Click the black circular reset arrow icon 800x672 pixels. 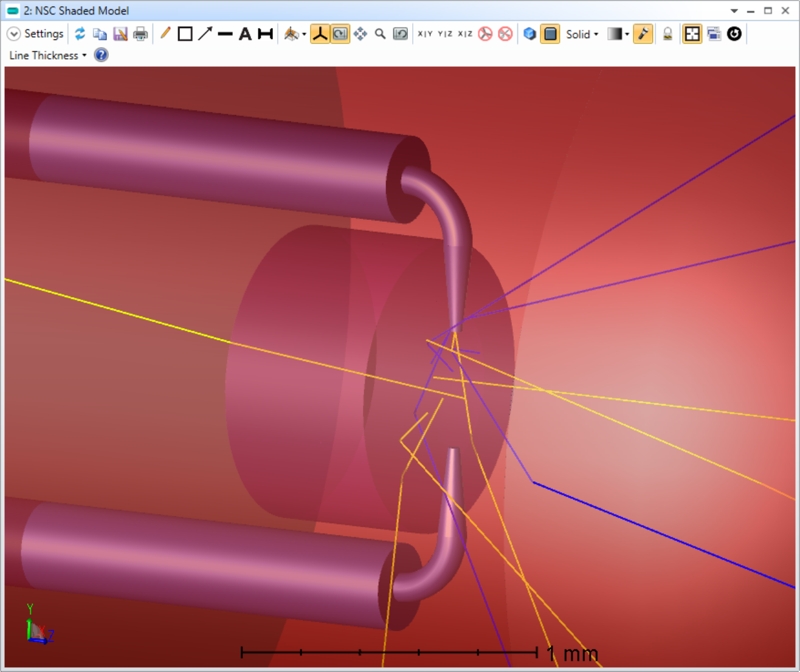click(734, 34)
